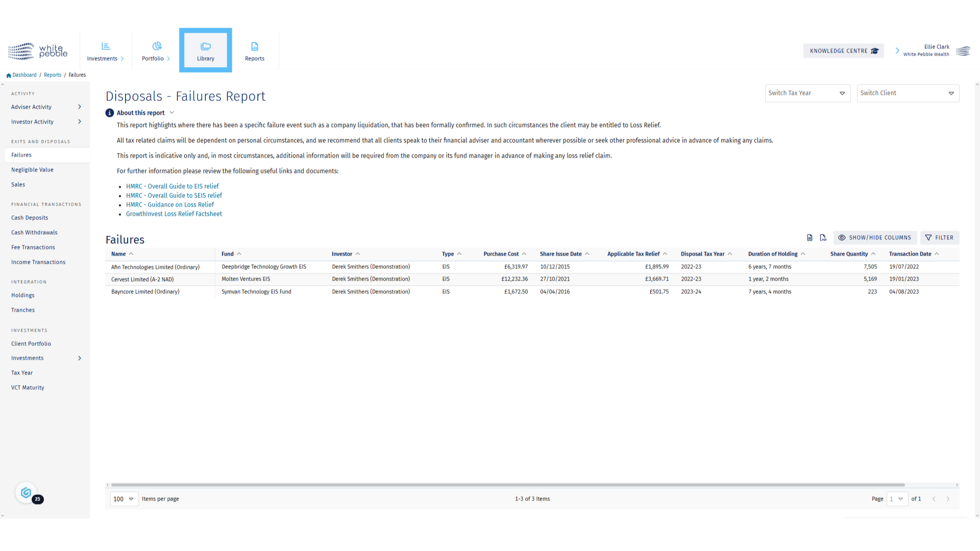The height and width of the screenshot is (551, 980).
Task: Click the Investments chart icon
Action: click(x=106, y=46)
